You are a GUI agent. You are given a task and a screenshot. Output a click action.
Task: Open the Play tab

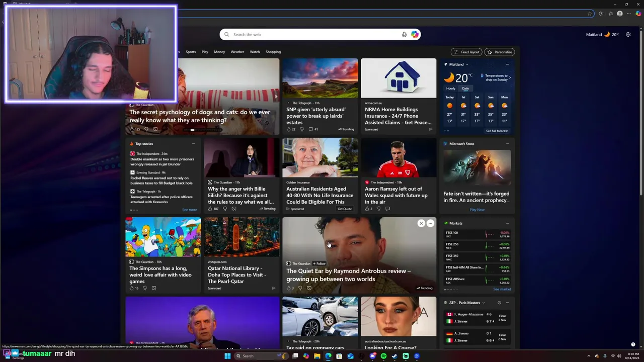click(205, 52)
